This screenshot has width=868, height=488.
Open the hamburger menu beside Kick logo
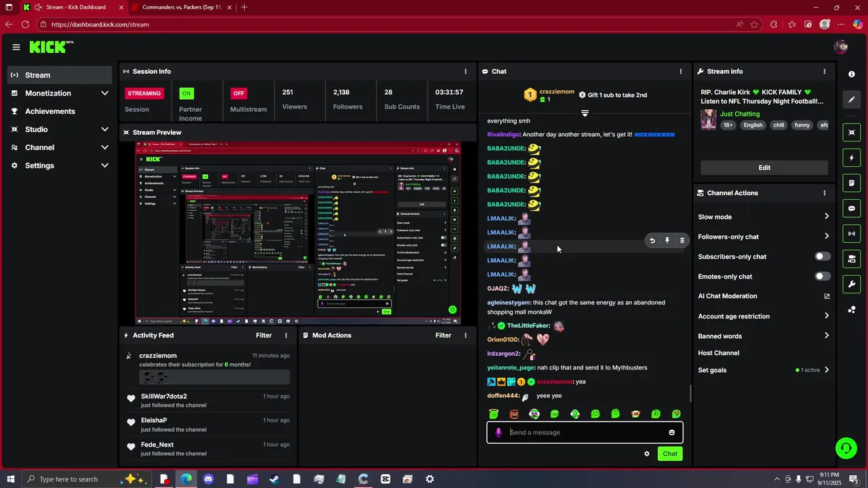click(x=16, y=47)
